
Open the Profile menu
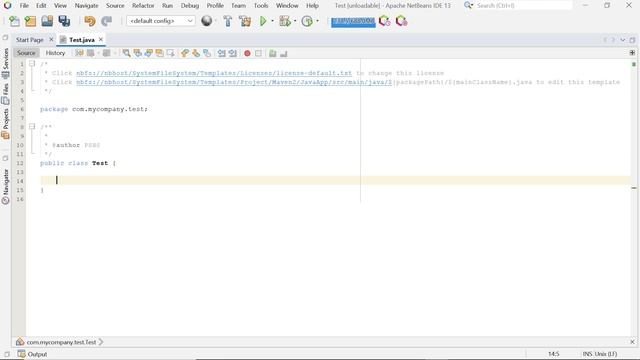215,6
